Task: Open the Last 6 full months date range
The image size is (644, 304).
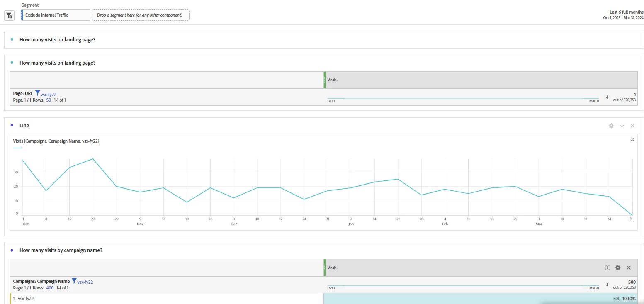Action: pos(627,12)
